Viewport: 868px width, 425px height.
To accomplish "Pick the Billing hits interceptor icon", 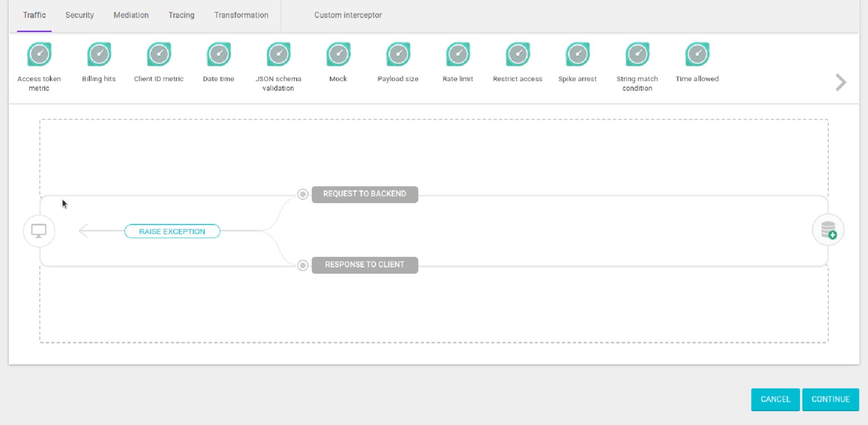I will (99, 54).
